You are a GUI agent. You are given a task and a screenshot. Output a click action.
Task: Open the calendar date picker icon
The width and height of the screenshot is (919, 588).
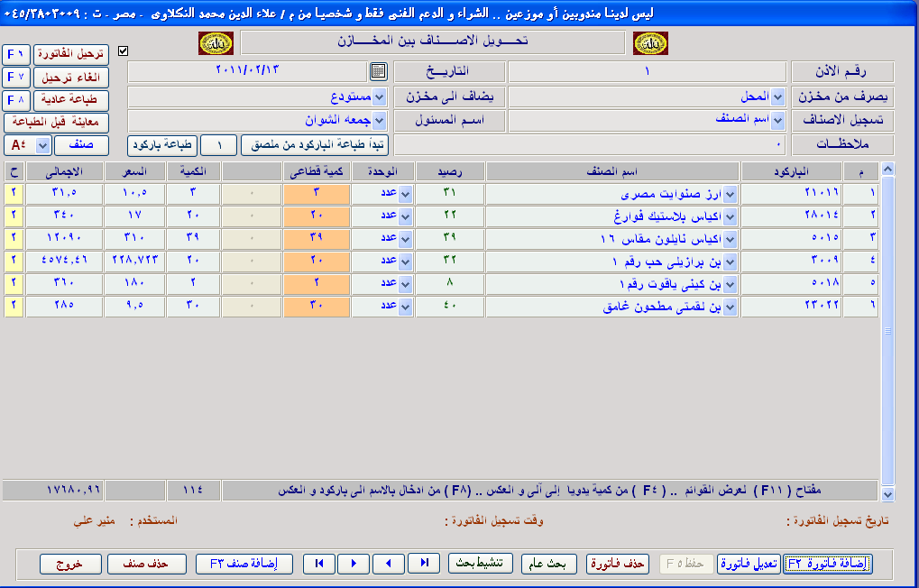coord(379,71)
